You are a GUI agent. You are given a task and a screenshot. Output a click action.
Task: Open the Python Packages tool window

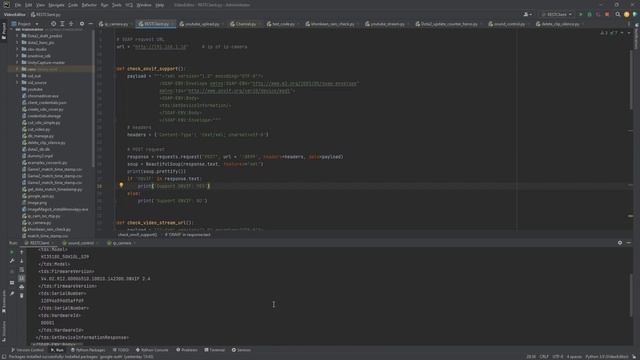(88, 350)
